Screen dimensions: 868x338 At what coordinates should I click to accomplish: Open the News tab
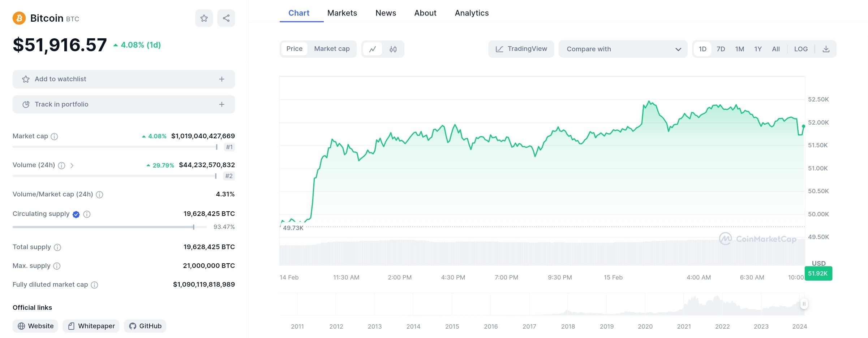click(x=386, y=13)
